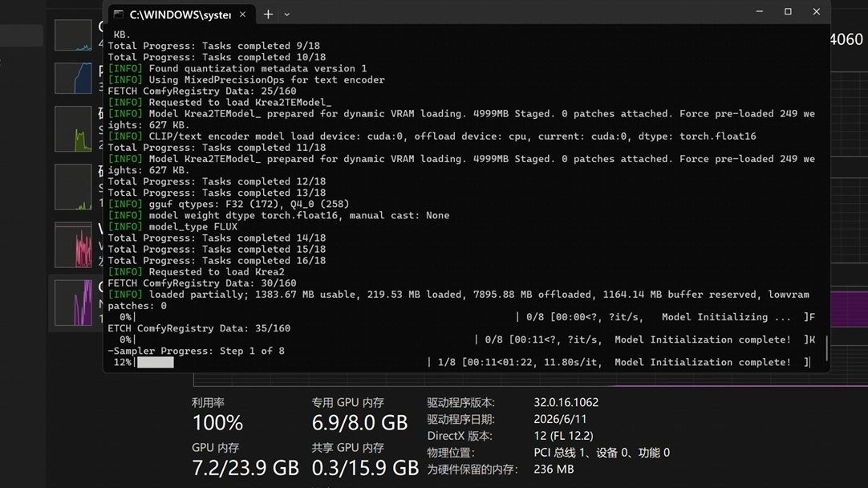Close the C:\WINDOWS\system terminal tab

[242, 14]
